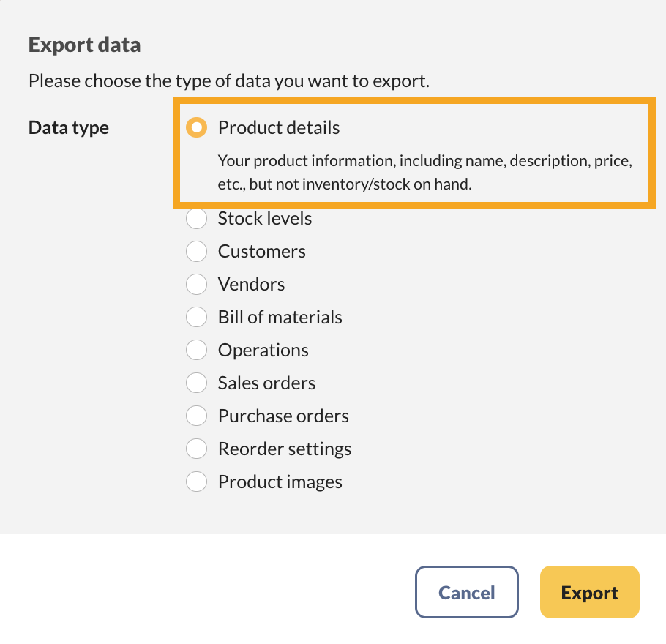Choose the Product images radio option
The image size is (666, 644).
click(196, 482)
